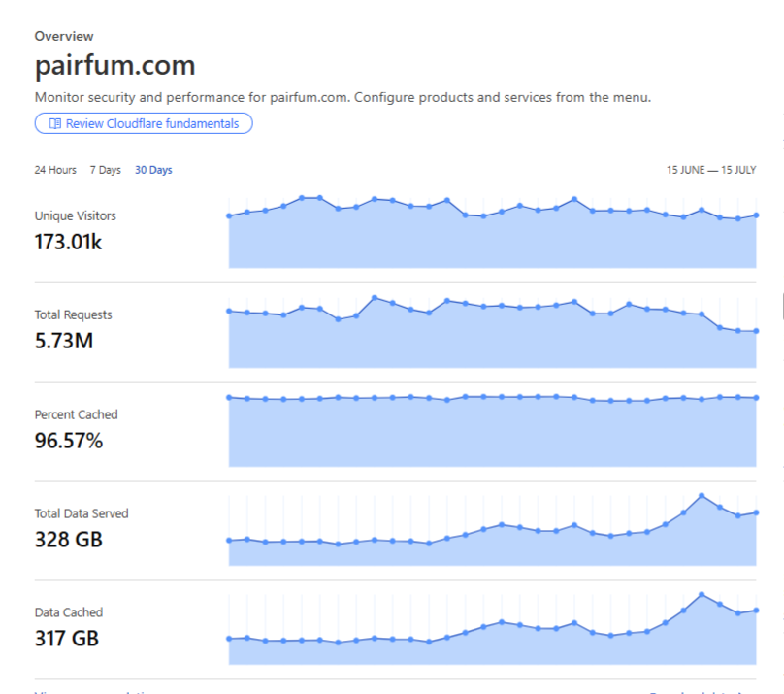Image resolution: width=784 pixels, height=694 pixels.
Task: Click the book icon beside Review Cloudflare fundamentals
Action: pyautogui.click(x=55, y=124)
